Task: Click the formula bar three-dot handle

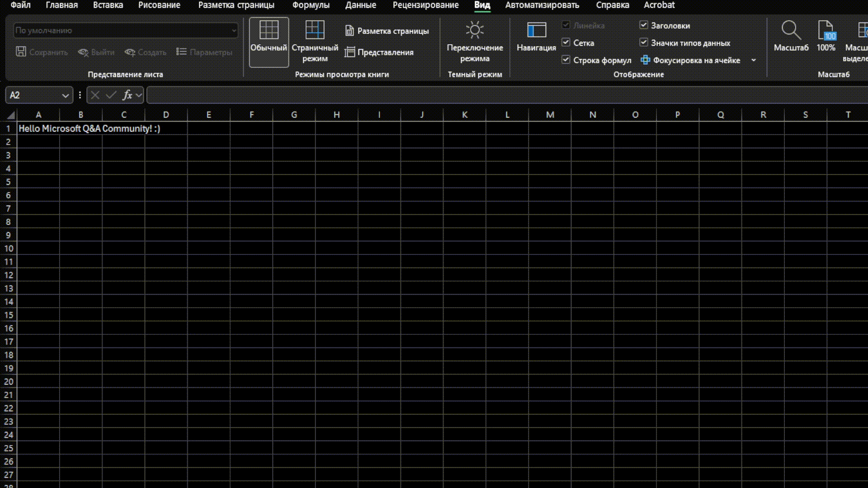Action: click(80, 95)
